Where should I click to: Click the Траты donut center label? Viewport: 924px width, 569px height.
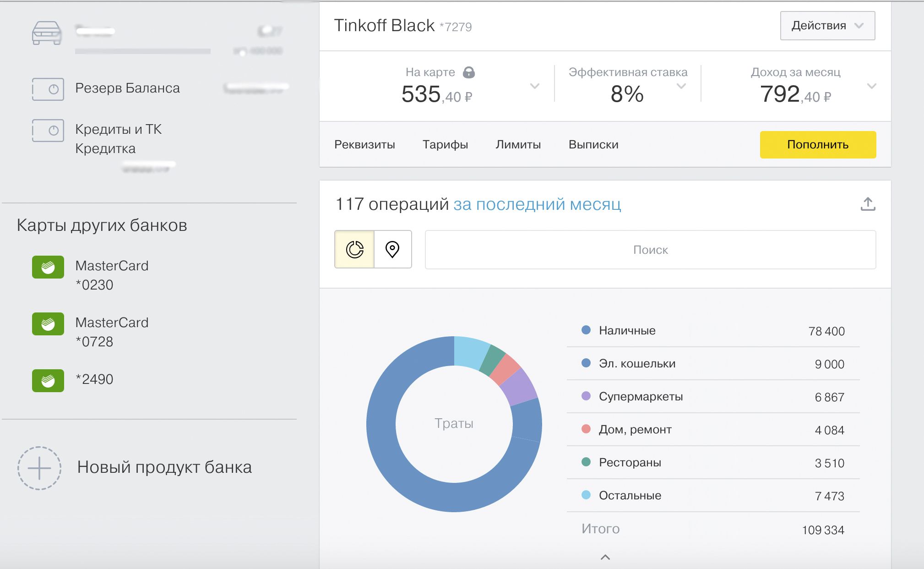pos(454,423)
